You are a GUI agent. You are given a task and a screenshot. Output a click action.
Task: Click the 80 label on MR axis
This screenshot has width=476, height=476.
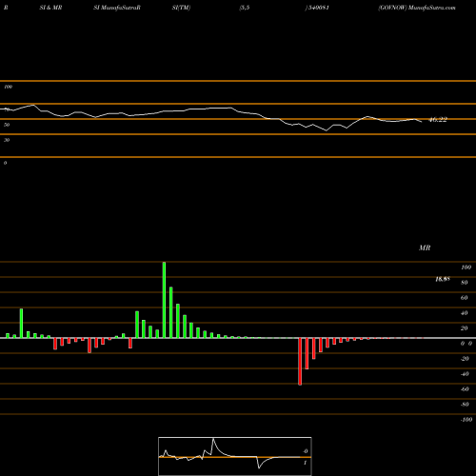[465, 283]
